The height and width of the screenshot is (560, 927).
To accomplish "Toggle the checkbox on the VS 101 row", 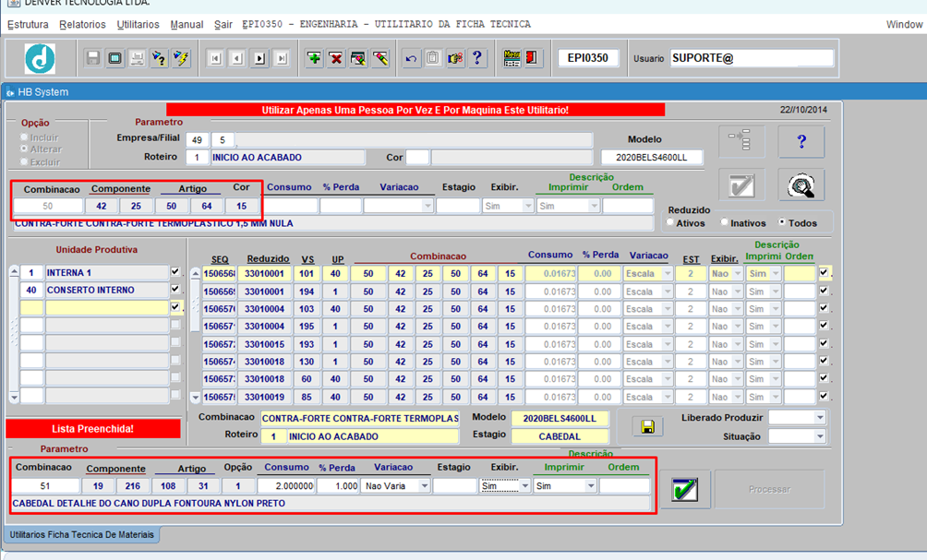I will click(824, 272).
